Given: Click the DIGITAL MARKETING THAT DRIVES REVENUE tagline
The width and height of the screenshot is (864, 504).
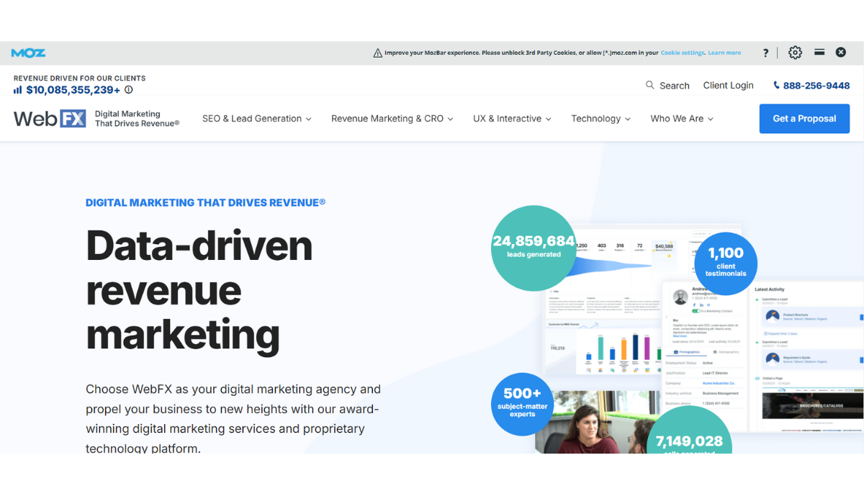Looking at the screenshot, I should click(205, 202).
